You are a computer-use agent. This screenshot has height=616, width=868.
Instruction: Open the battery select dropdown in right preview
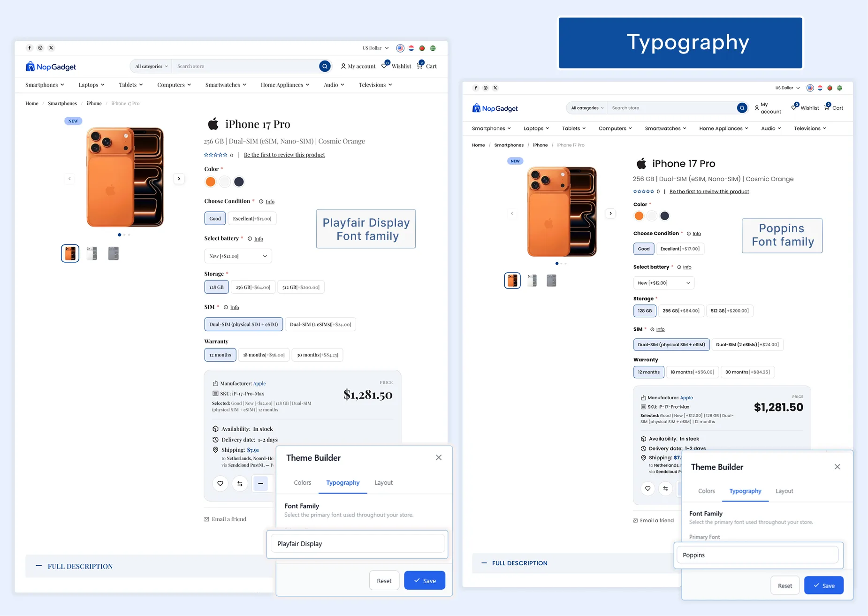point(663,283)
